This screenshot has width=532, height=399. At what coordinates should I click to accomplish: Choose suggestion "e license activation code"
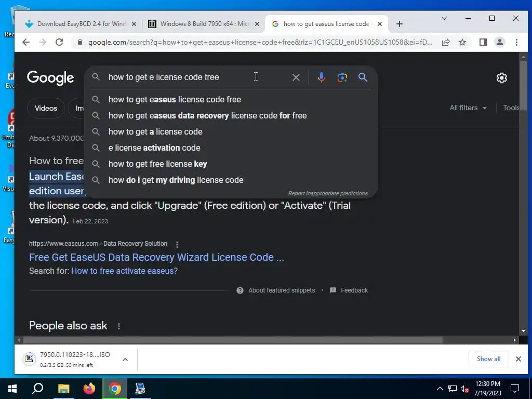(x=231, y=148)
